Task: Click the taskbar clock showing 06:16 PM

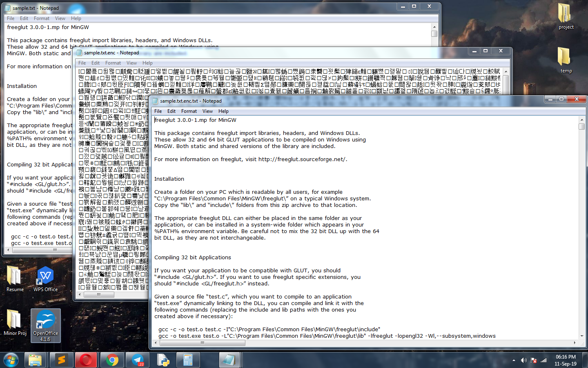Action: pos(566,360)
